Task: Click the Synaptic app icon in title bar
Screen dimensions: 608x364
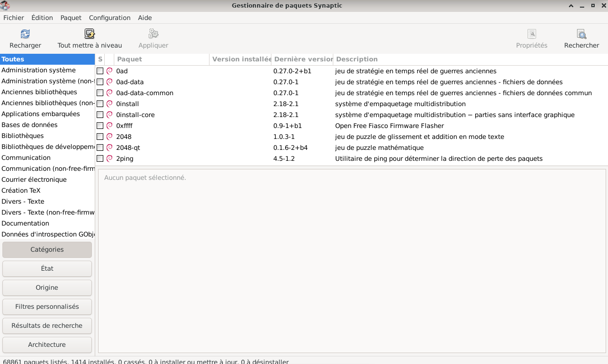Action: (x=5, y=5)
